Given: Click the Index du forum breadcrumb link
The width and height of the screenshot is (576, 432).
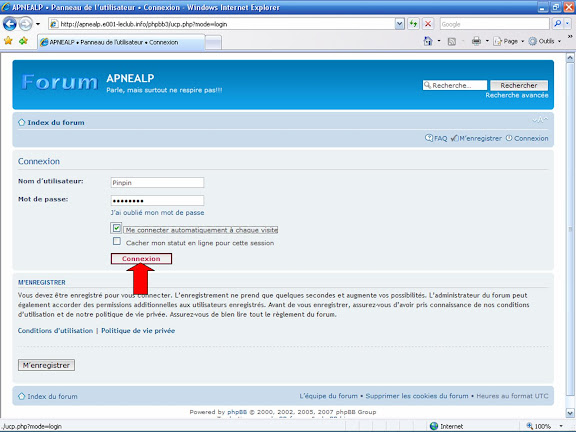Looking at the screenshot, I should click(56, 123).
